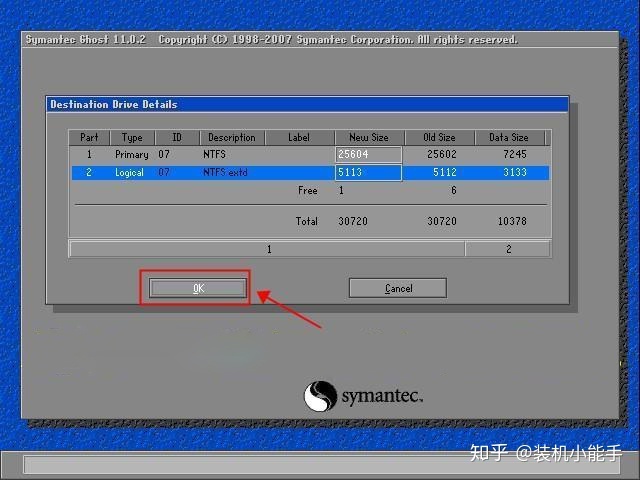
Task: Select the Logical partition row type
Action: [129, 173]
